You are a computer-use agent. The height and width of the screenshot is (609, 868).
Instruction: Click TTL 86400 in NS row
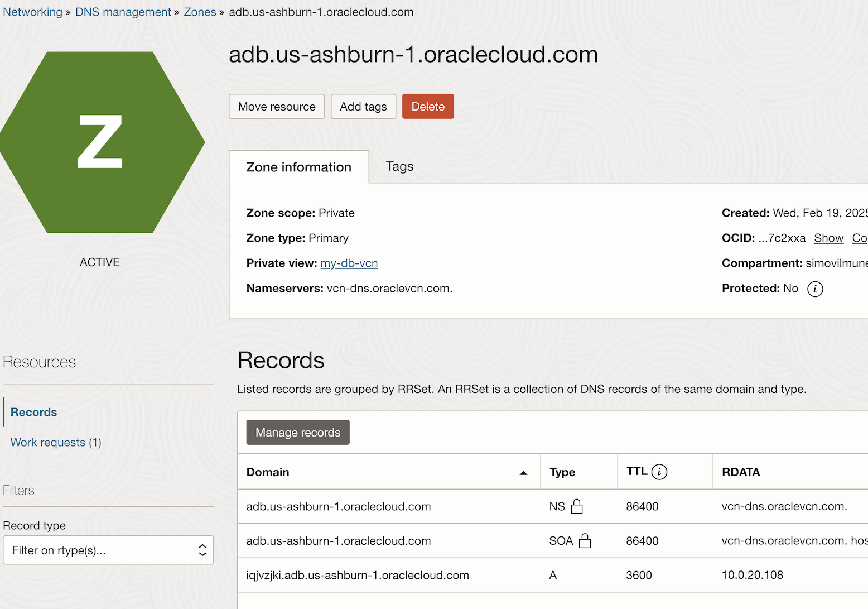642,506
